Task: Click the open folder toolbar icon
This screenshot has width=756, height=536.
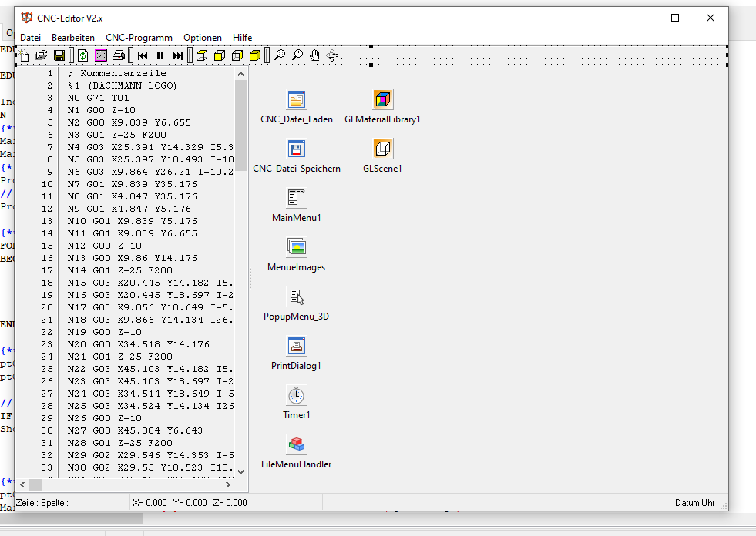Action: pos(42,55)
